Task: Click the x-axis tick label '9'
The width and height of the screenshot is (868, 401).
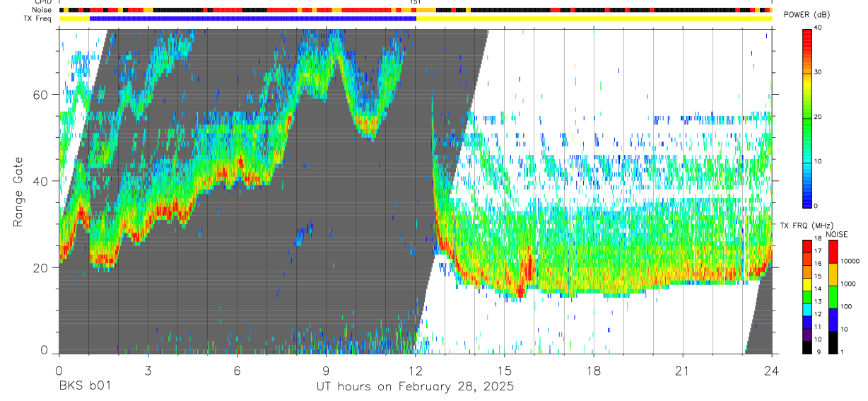Action: 326,371
